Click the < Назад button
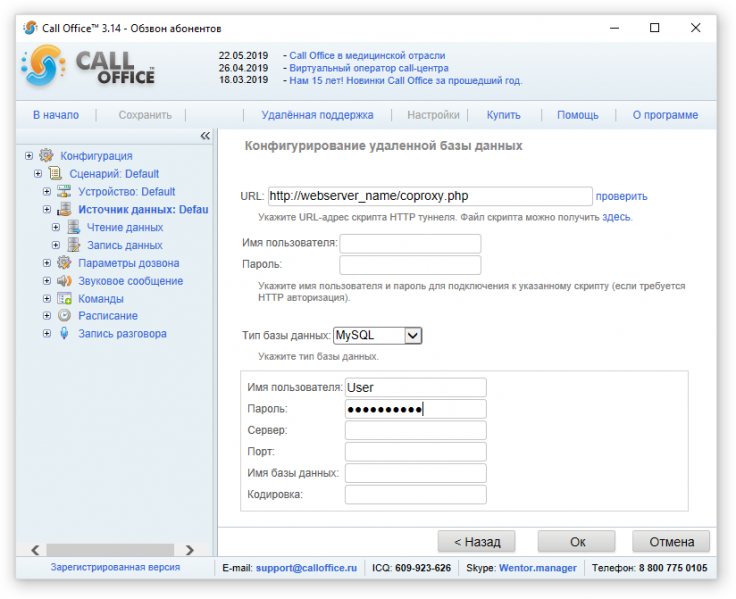This screenshot has width=736, height=599. coord(476,542)
